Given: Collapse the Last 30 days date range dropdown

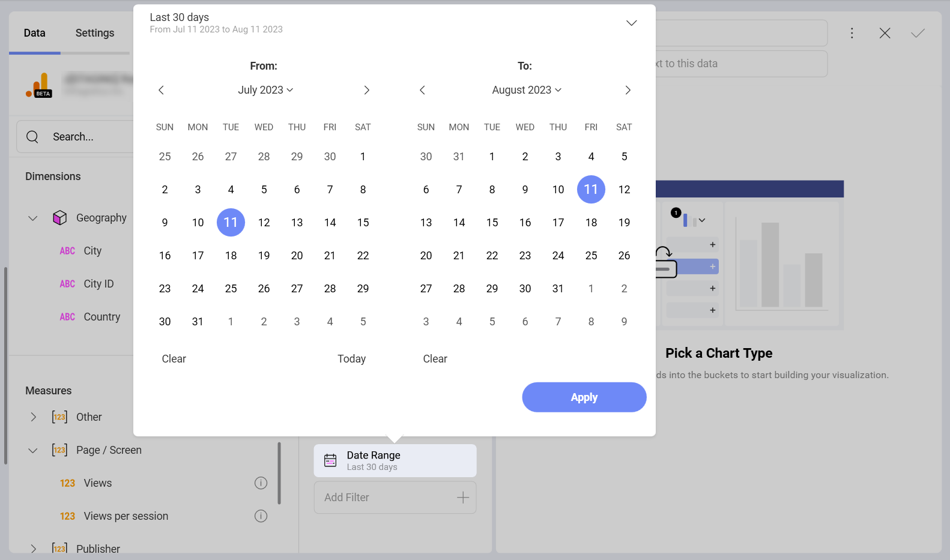Looking at the screenshot, I should point(631,23).
